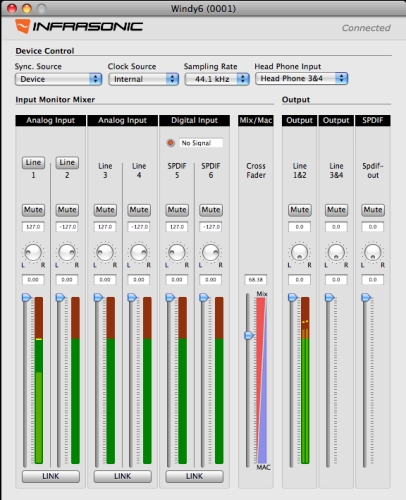Open the Clock Source dropdown

144,79
